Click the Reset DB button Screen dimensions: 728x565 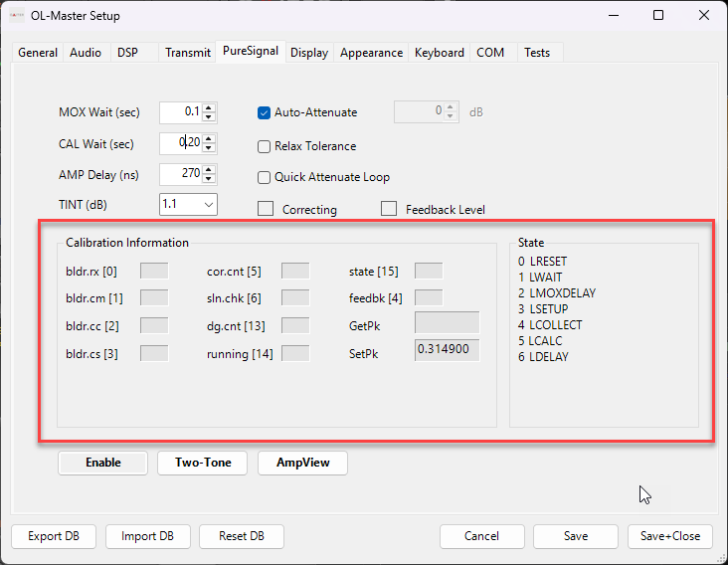[242, 536]
